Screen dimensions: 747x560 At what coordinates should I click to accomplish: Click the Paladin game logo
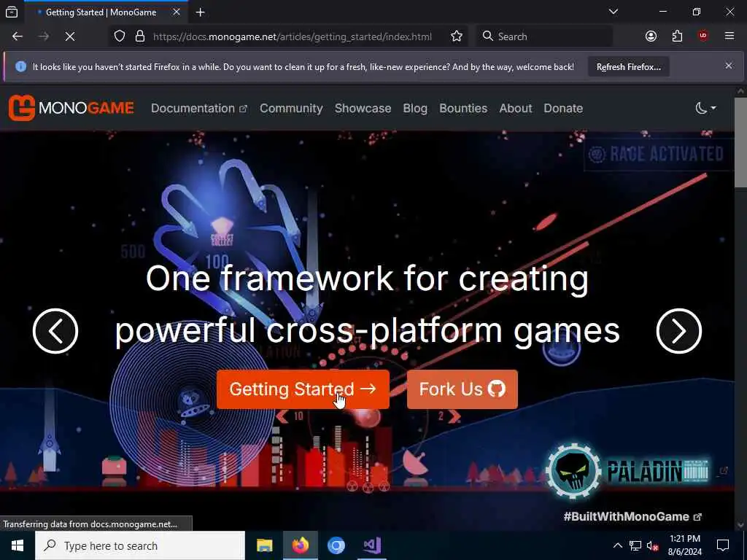628,470
